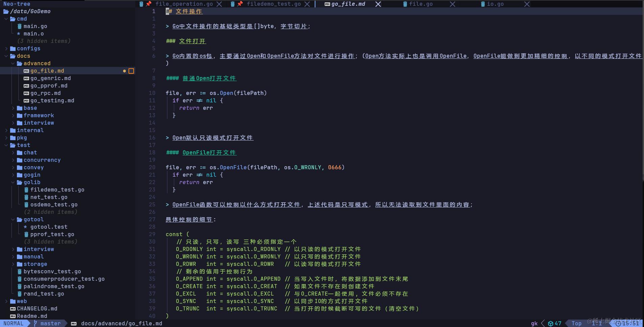Click the clock time in the statusline
Image resolution: width=644 pixels, height=327 pixels.
click(x=631, y=323)
